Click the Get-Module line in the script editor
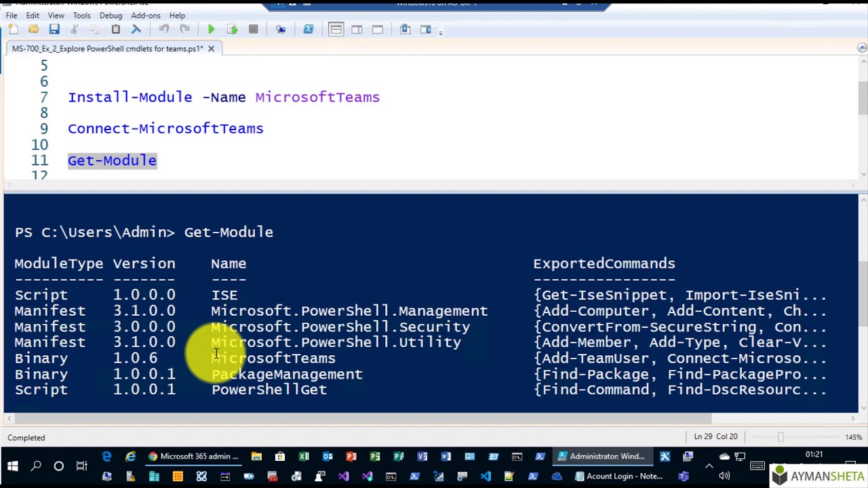This screenshot has height=488, width=868. tap(112, 161)
